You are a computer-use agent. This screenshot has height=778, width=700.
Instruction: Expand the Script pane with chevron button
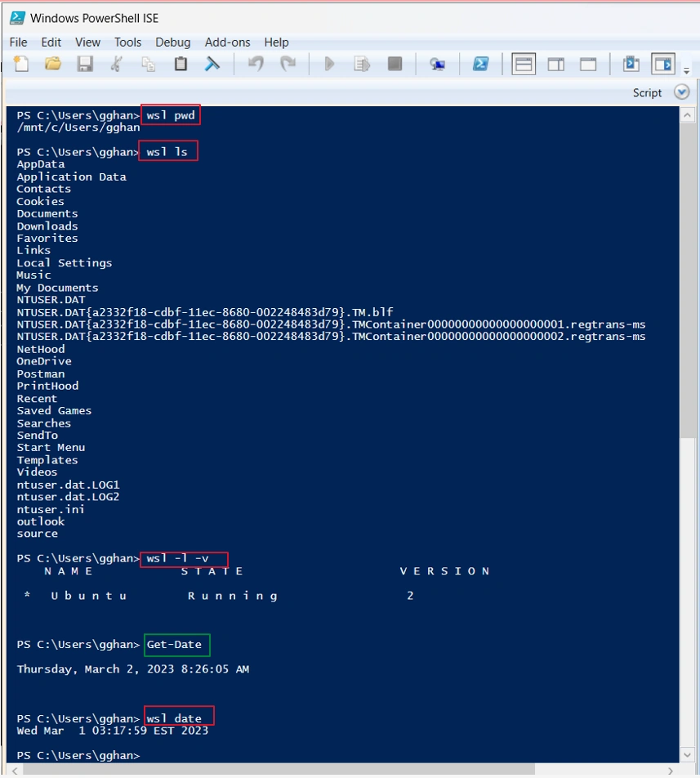pyautogui.click(x=682, y=92)
